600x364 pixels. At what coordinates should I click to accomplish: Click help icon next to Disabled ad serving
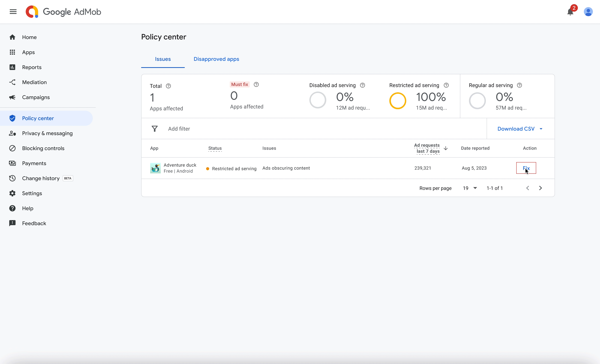pyautogui.click(x=363, y=85)
